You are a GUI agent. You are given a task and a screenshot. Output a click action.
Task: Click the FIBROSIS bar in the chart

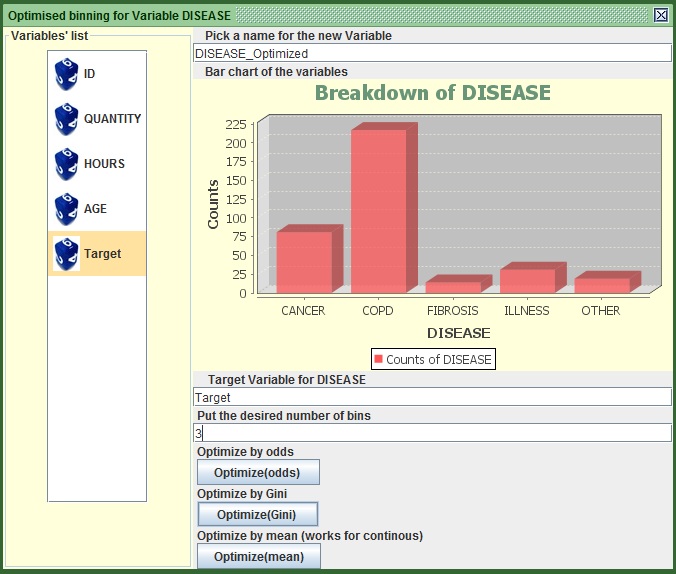[x=453, y=288]
